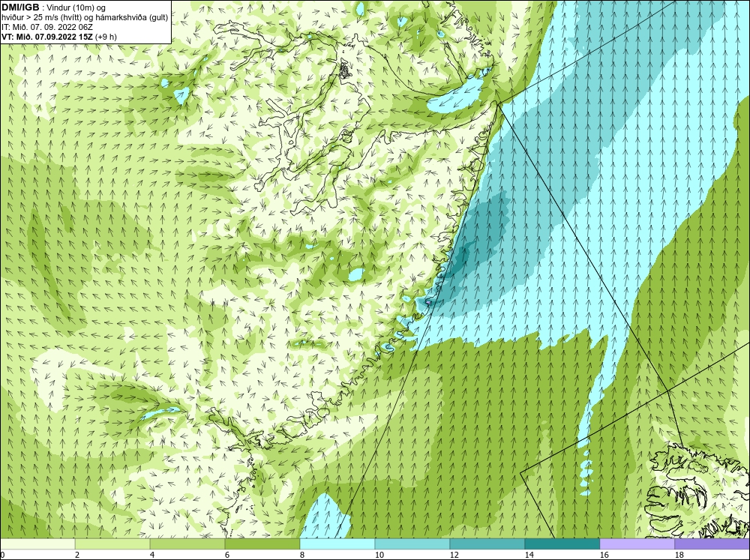Click the legend scale label 16
This screenshot has height=560, width=750.
604,555
